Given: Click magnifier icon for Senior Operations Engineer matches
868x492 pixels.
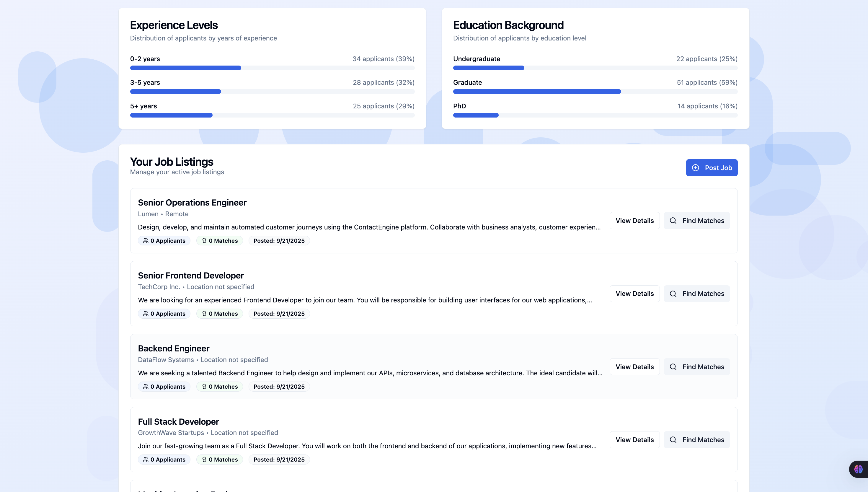Looking at the screenshot, I should click(673, 221).
